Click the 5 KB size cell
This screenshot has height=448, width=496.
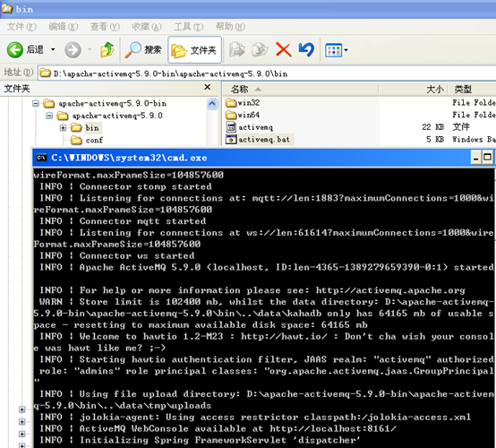(435, 139)
